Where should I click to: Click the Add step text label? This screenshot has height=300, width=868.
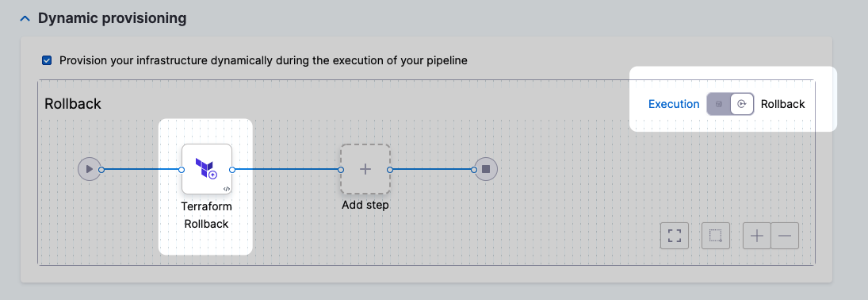(x=365, y=206)
